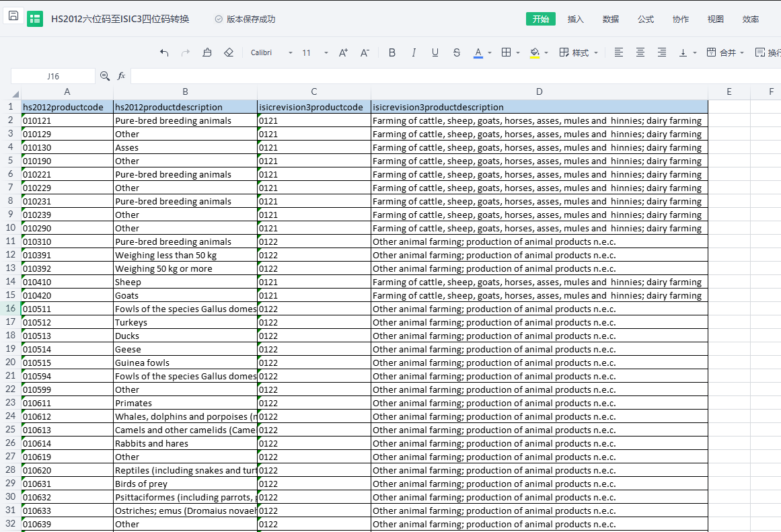Click the save icon at top left

coord(13,16)
